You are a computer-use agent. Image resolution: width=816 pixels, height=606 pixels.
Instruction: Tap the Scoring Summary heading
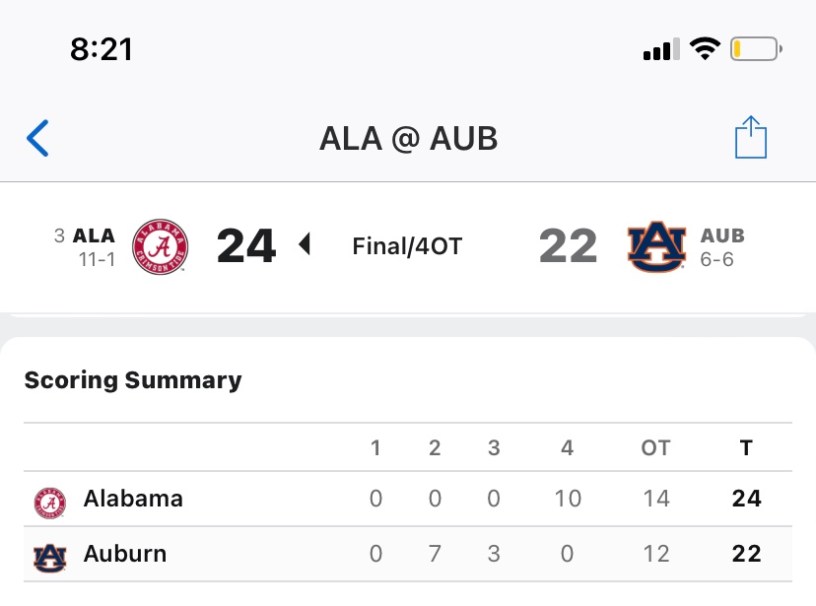[x=133, y=380]
